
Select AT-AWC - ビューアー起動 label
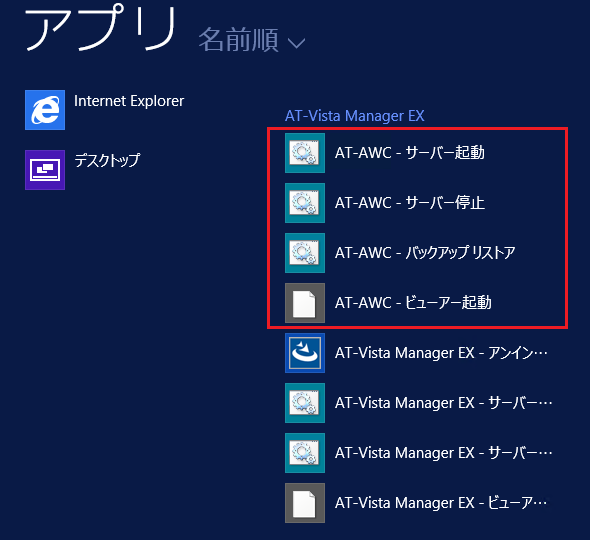413,303
